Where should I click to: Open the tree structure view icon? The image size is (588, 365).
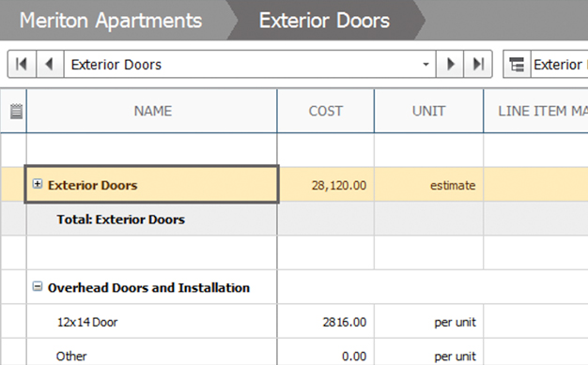click(517, 65)
